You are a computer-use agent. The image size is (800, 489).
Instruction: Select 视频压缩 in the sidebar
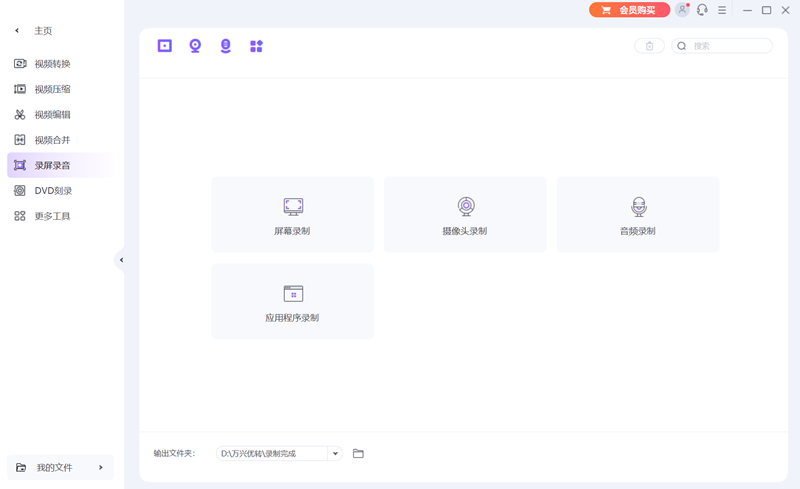click(x=52, y=89)
